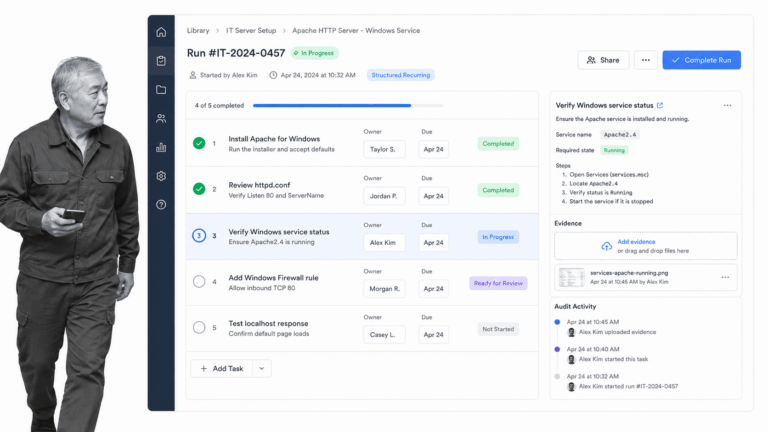Click Run #IT-2024-0457 title
The image size is (768, 432).
tap(236, 53)
